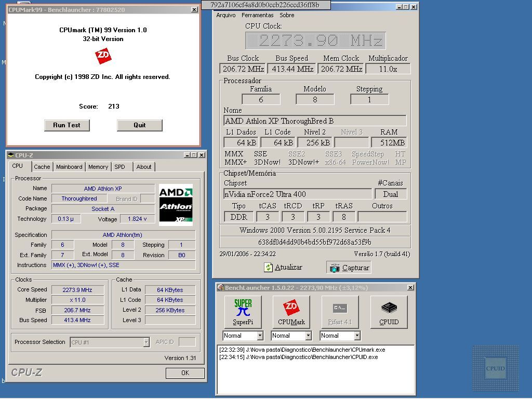This screenshot has height=399, width=532.
Task: Click the Core Speed value '2273.9 MHz'
Action: [x=77, y=290]
